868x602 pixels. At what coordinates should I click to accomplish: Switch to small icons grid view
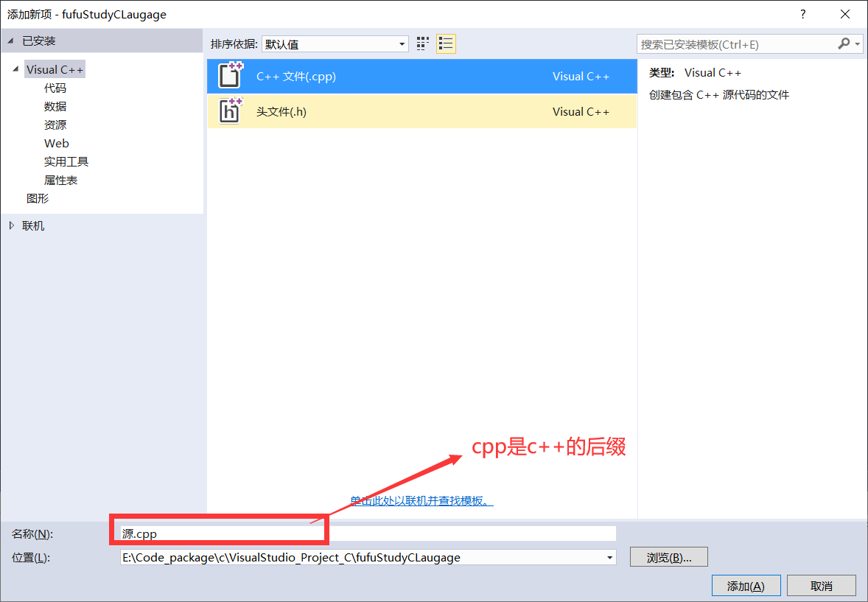(423, 43)
